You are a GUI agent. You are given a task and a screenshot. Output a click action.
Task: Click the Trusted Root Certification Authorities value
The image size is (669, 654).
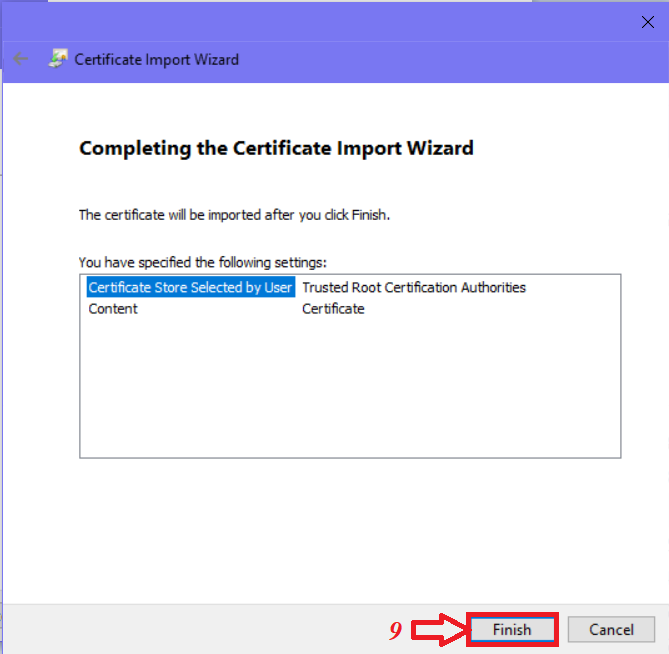[x=413, y=288]
